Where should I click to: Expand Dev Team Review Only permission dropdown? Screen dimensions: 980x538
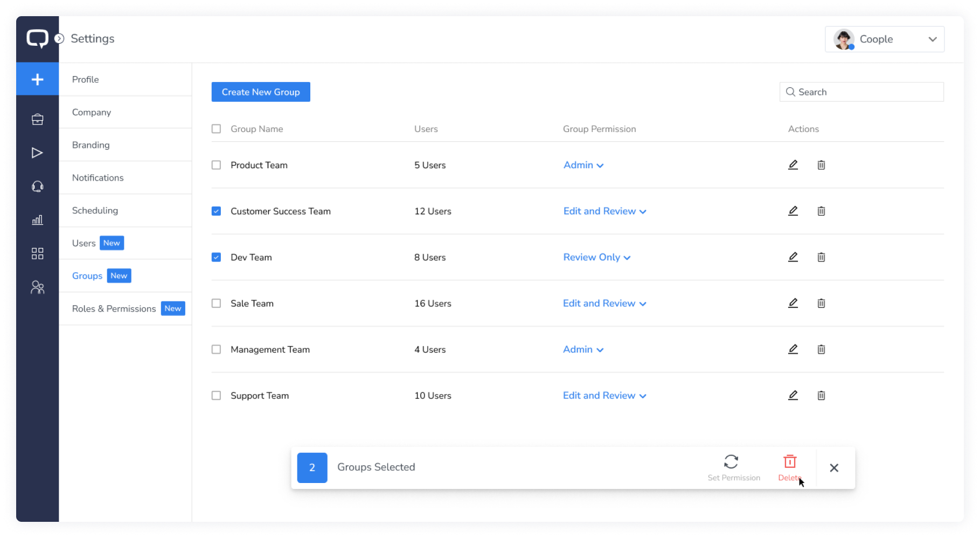pyautogui.click(x=596, y=258)
